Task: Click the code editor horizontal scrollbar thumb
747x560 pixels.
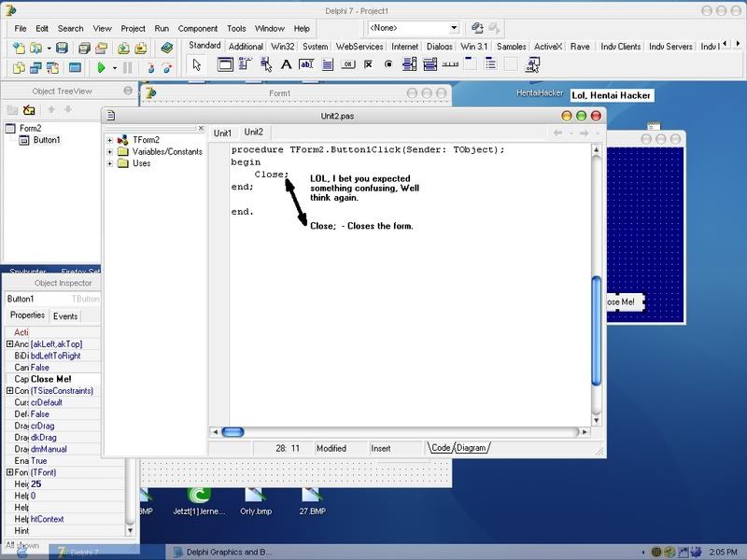Action: pyautogui.click(x=233, y=432)
